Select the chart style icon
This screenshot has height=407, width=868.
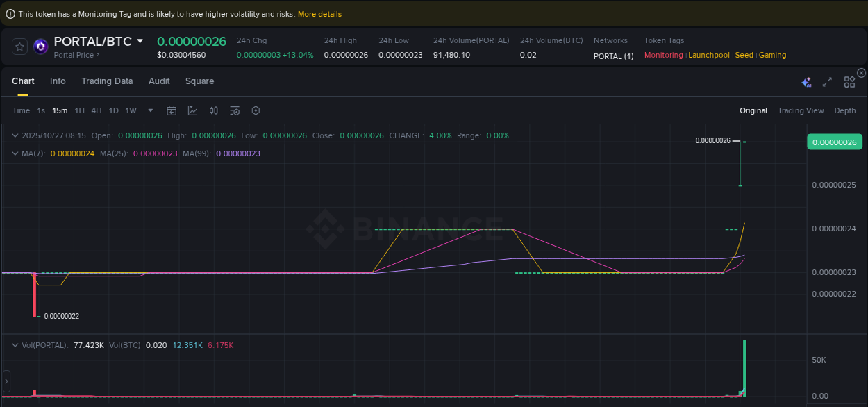(192, 110)
